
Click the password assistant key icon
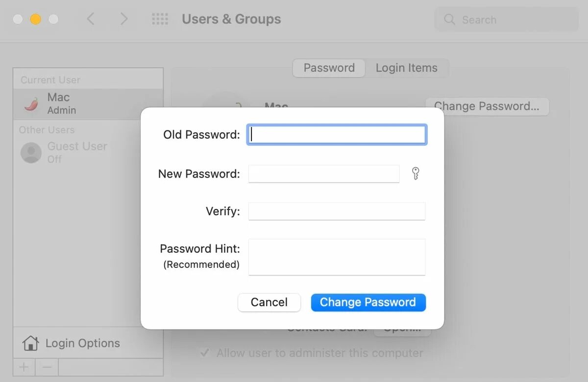click(416, 174)
